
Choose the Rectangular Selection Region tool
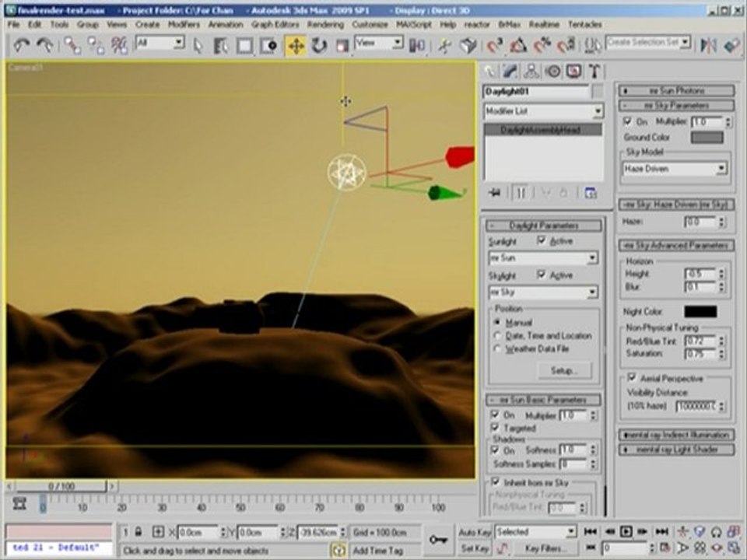click(x=245, y=46)
